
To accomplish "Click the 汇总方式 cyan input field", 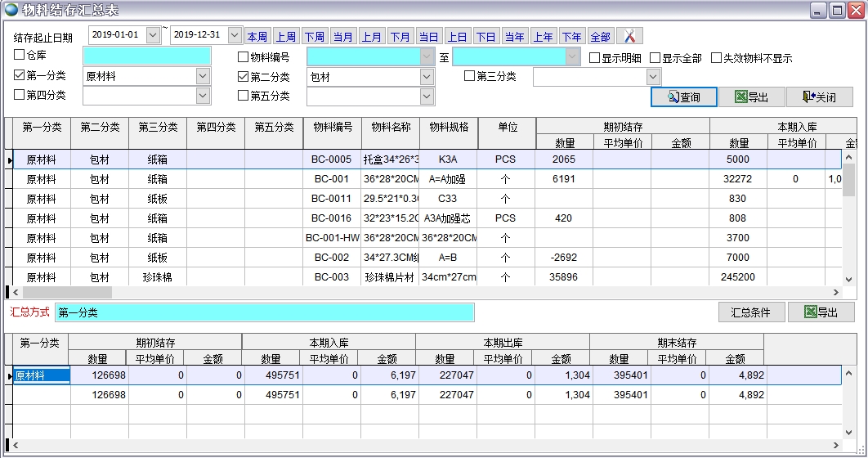I will coord(264,312).
